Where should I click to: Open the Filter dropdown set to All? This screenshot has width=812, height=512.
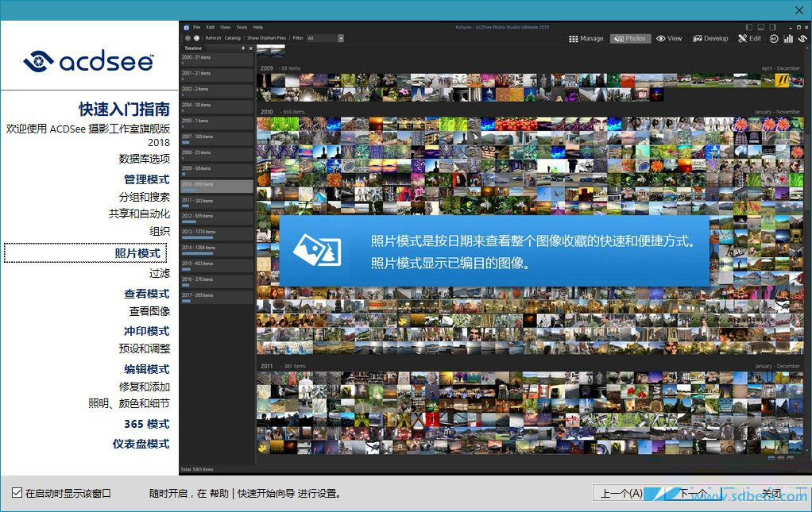click(x=325, y=38)
